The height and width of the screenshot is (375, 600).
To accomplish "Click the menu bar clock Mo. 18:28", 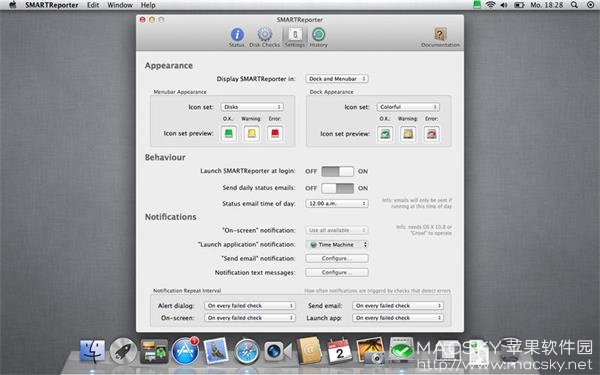I will (x=546, y=5).
